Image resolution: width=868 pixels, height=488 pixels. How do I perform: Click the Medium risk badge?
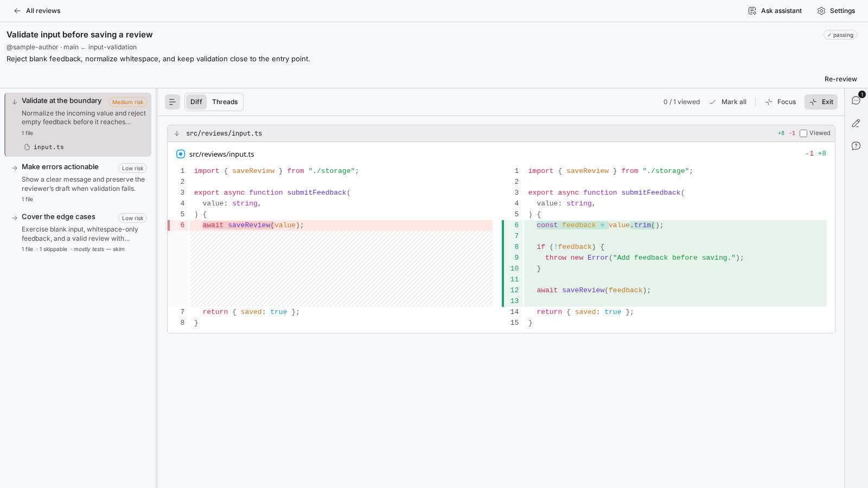[127, 102]
